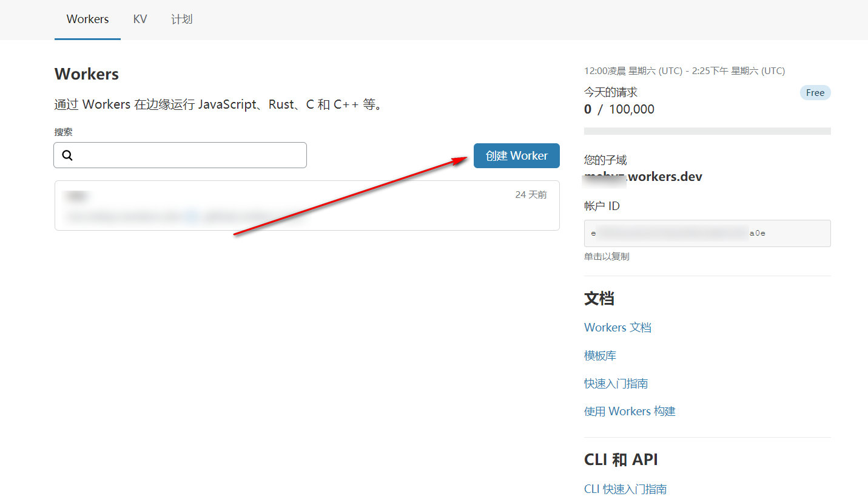Screen dimensions: 868x496
Task: Open the 模板库 link
Action: pos(600,355)
